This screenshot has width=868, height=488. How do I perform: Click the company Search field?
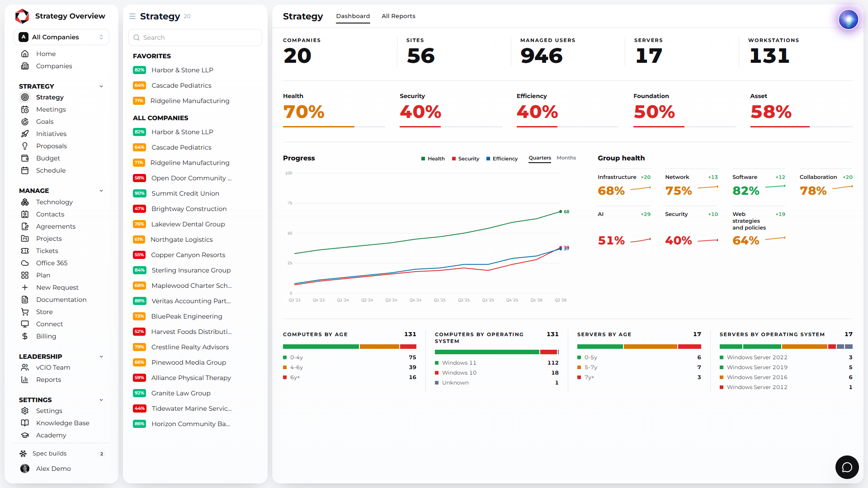pos(195,38)
